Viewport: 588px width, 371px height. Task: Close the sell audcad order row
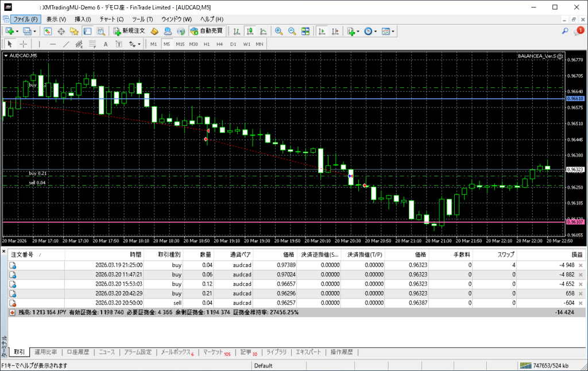click(580, 303)
